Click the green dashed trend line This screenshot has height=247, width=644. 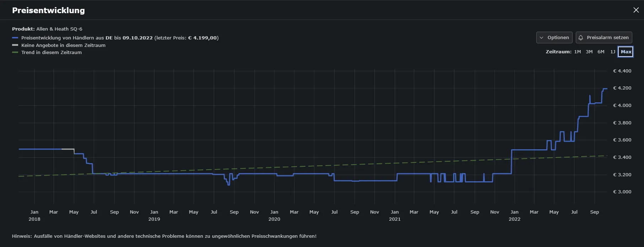[313, 166]
